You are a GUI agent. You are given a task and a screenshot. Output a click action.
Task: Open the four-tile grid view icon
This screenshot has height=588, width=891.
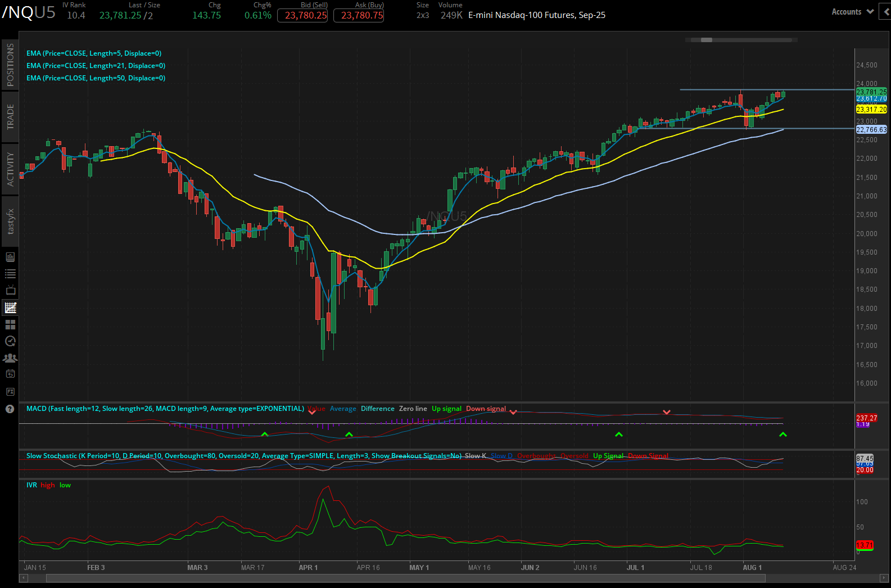click(x=10, y=324)
